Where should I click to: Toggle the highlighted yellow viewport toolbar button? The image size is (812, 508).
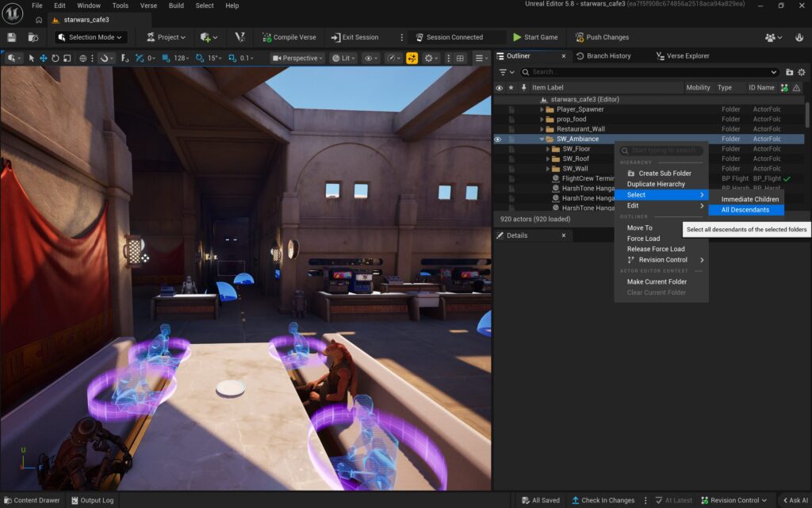[412, 58]
